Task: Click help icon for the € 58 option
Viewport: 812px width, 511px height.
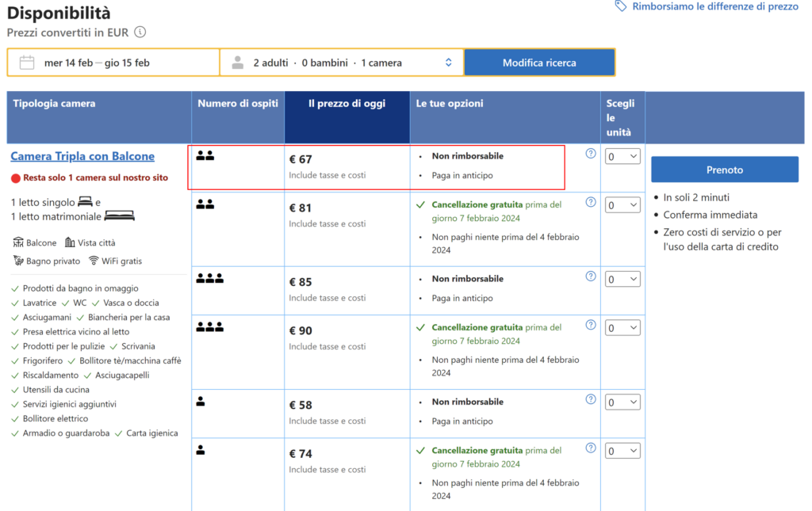Action: [x=591, y=399]
